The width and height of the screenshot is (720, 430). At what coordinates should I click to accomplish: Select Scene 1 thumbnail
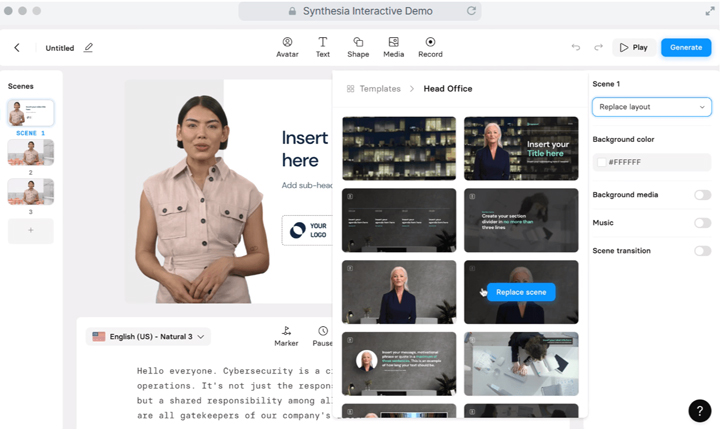tap(31, 113)
